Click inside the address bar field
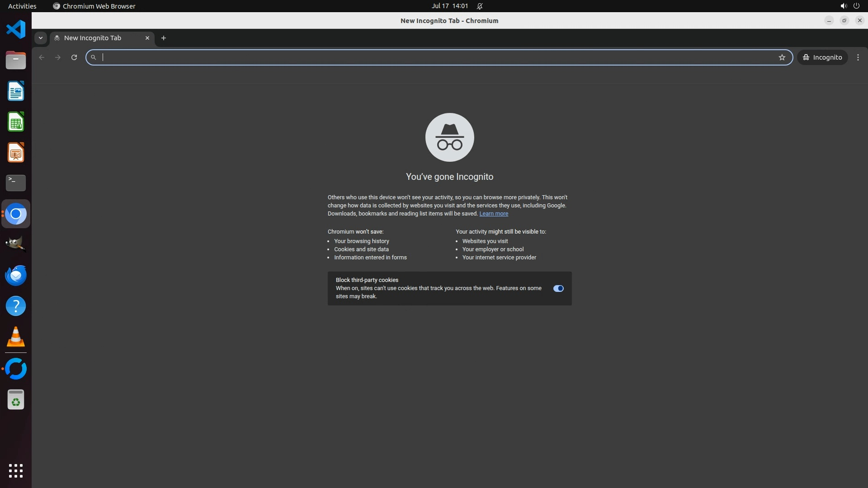The width and height of the screenshot is (868, 488). [x=434, y=57]
